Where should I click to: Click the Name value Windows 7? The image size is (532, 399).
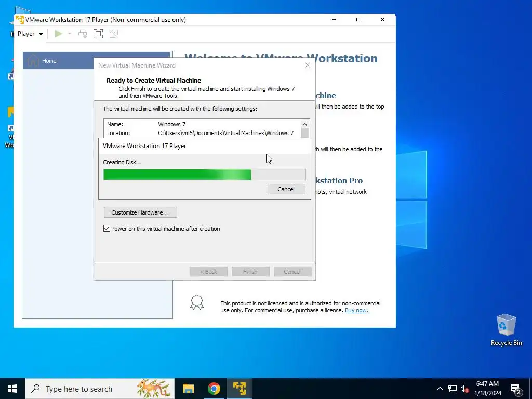point(171,124)
